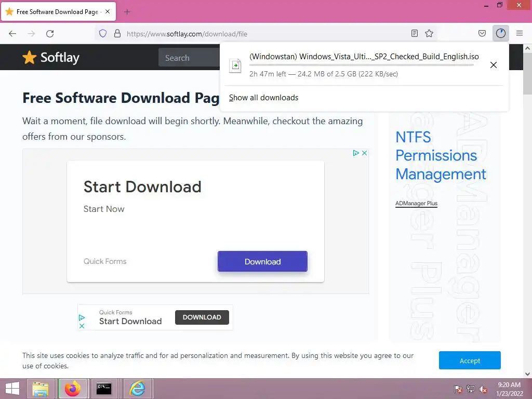
Task: Show site security info via padlock
Action: pyautogui.click(x=117, y=34)
